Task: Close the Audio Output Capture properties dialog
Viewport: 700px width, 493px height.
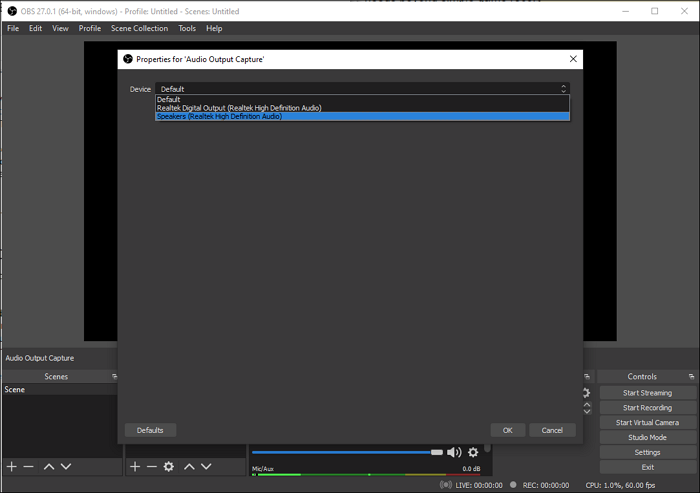Action: (x=573, y=59)
